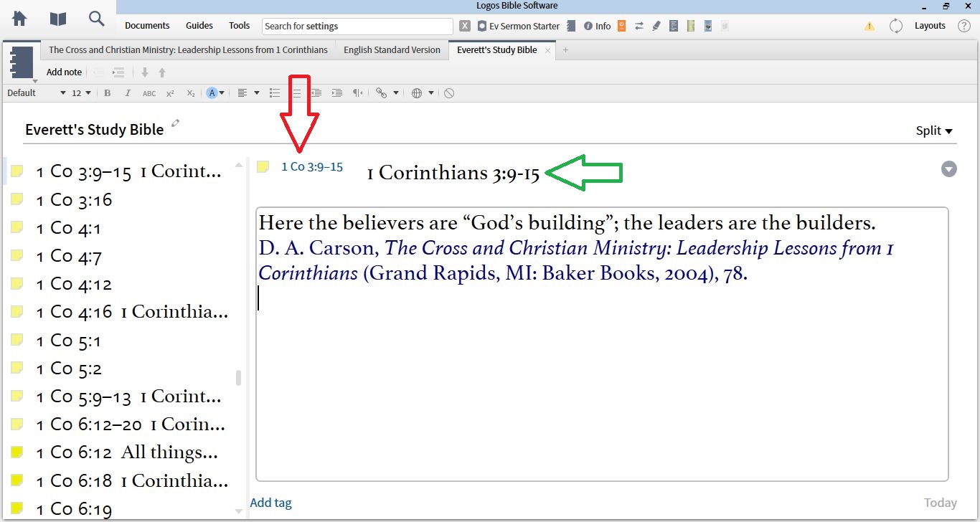Expand the link options dropdown arrow
Image resolution: width=980 pixels, height=522 pixels.
(x=395, y=93)
